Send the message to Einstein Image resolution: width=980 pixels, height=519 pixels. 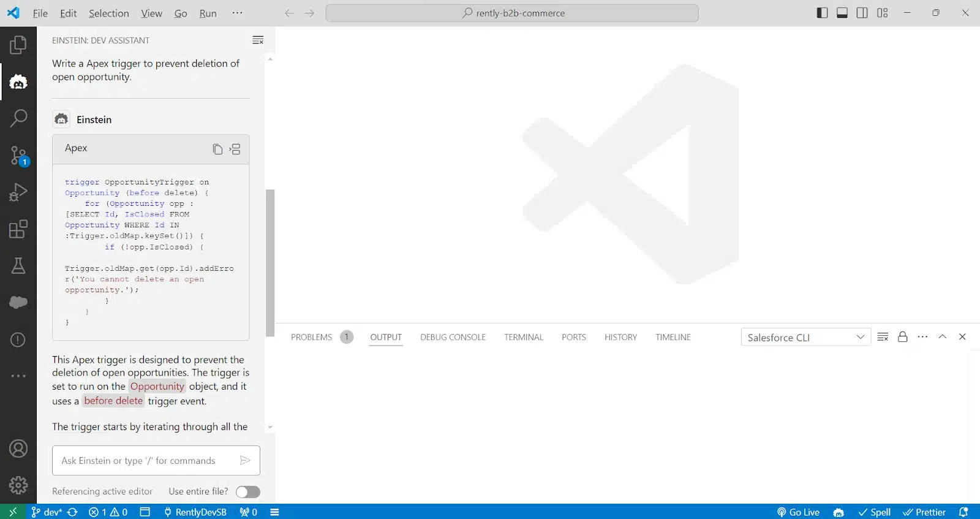245,460
